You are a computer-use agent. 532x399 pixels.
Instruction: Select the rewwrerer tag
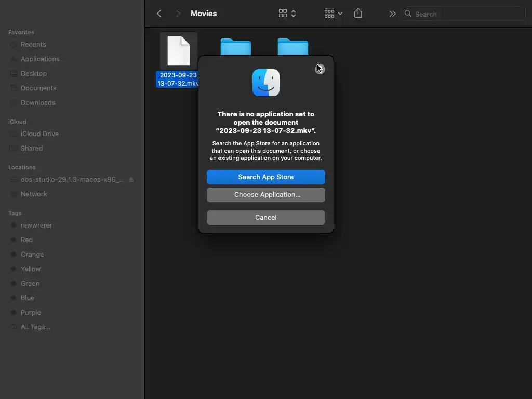click(36, 225)
